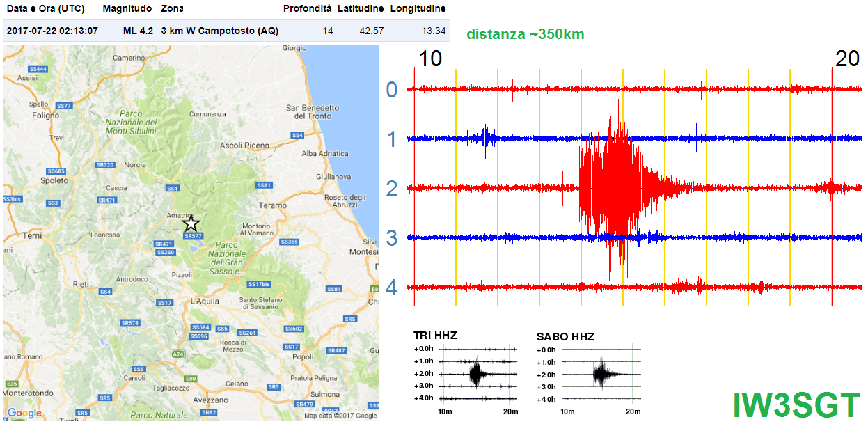Click the large red earthquake waveform burst
868x424 pixels.
(615, 188)
